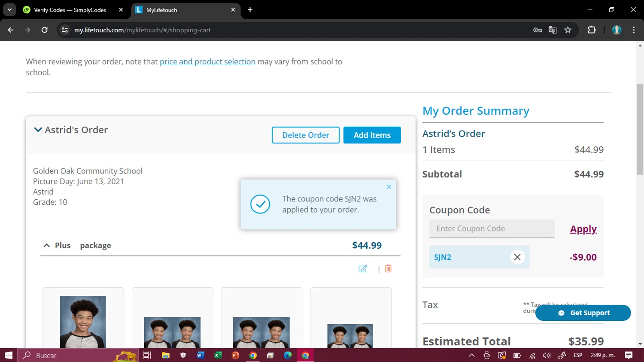This screenshot has width=644, height=362.
Task: Open the 2:49 p. m. clock
Action: tap(603, 355)
